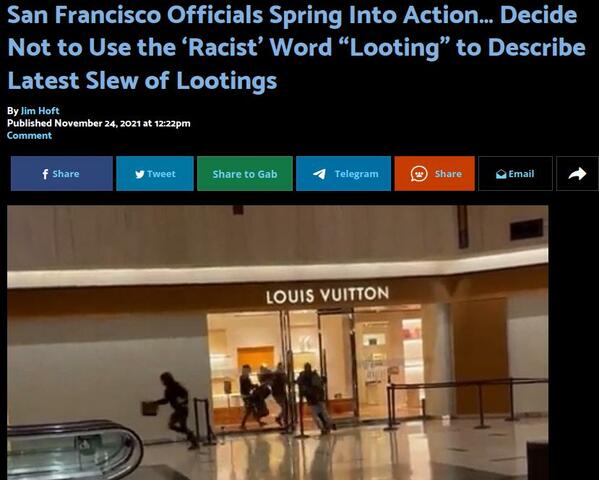Click the orange Share button text

coord(448,174)
